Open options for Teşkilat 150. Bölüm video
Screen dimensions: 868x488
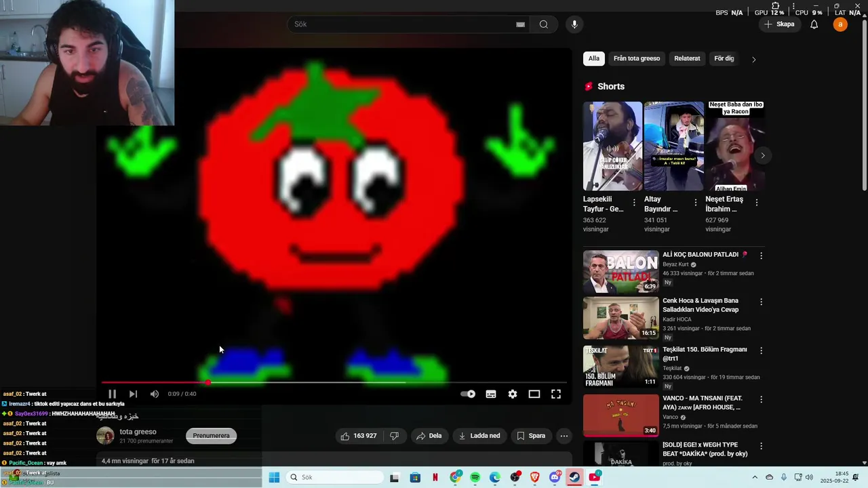coord(761,350)
